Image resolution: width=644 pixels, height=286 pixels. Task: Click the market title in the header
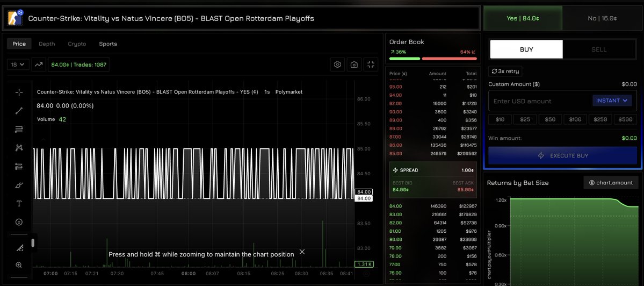click(171, 18)
